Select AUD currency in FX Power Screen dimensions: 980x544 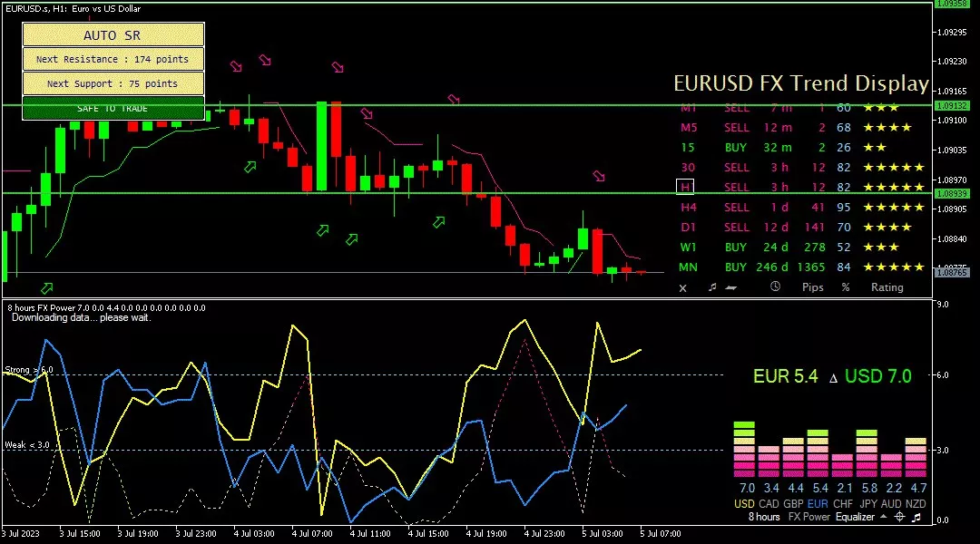pos(891,504)
